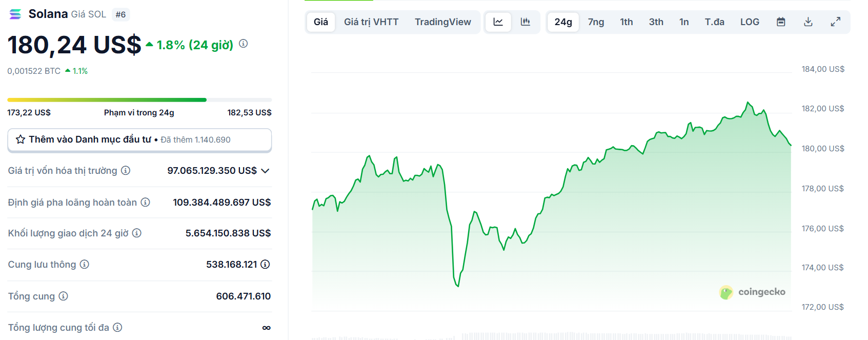This screenshot has width=868, height=340.
Task: Click the 184,00 US$ axis label
Action: (823, 69)
